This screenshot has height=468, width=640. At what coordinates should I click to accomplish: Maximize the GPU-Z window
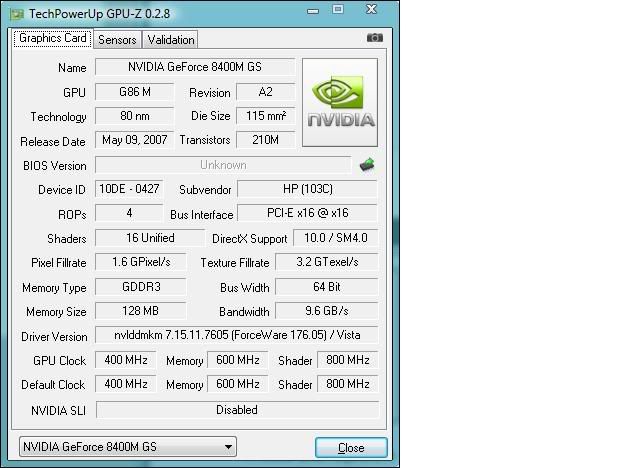338,9
